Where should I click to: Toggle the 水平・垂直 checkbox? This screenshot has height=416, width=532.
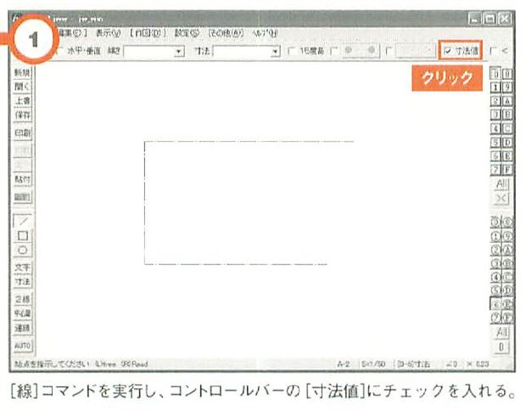(59, 52)
